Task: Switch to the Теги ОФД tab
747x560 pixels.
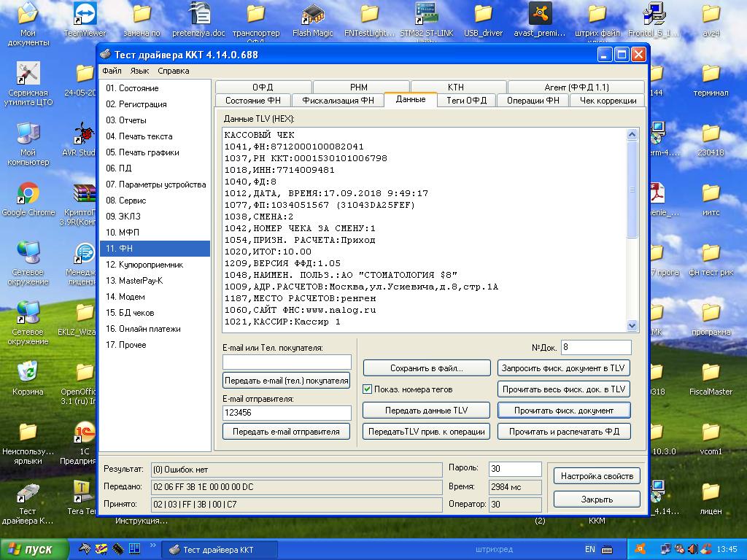Action: point(466,101)
